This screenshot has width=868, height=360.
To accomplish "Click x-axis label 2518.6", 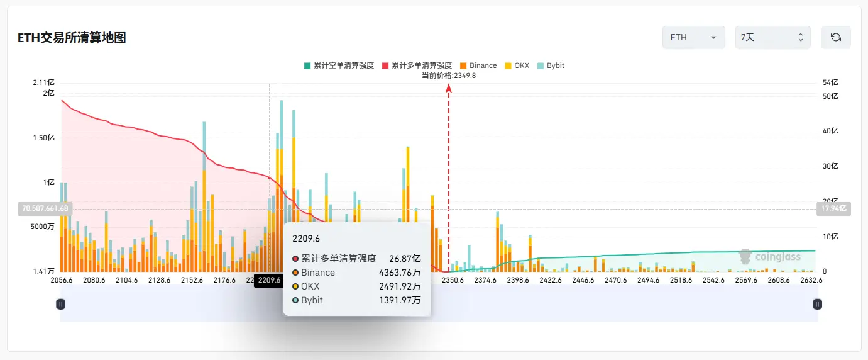I will (681, 281).
